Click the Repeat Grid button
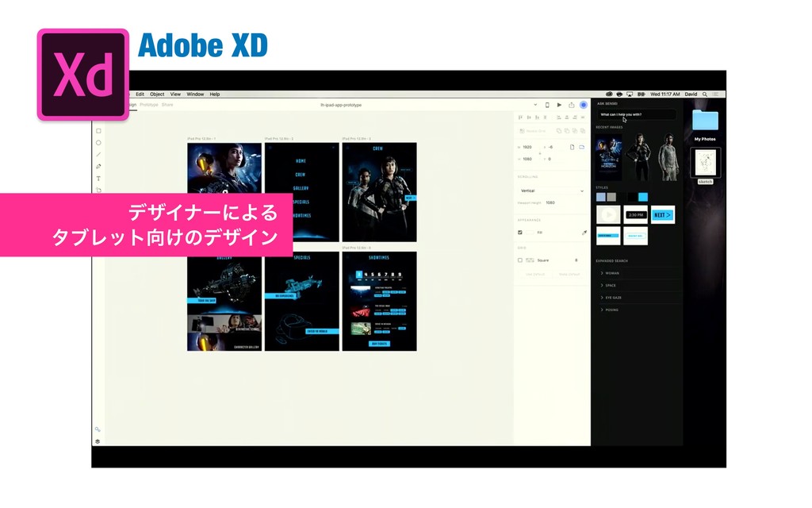 tap(533, 131)
